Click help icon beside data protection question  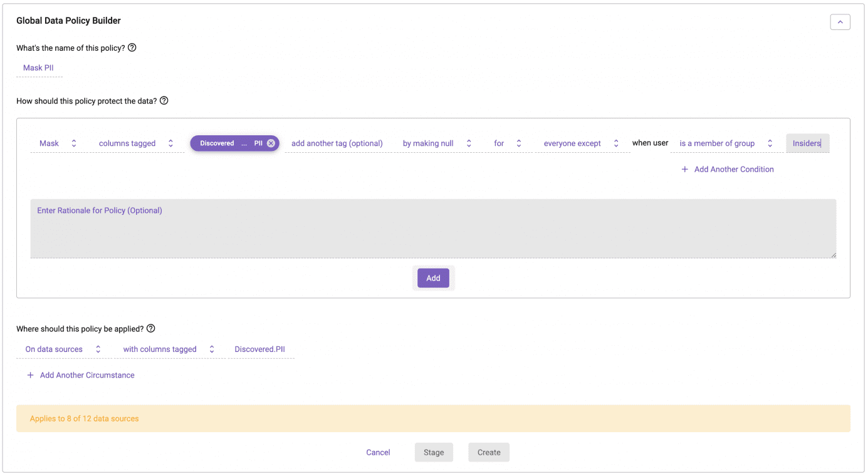[164, 101]
